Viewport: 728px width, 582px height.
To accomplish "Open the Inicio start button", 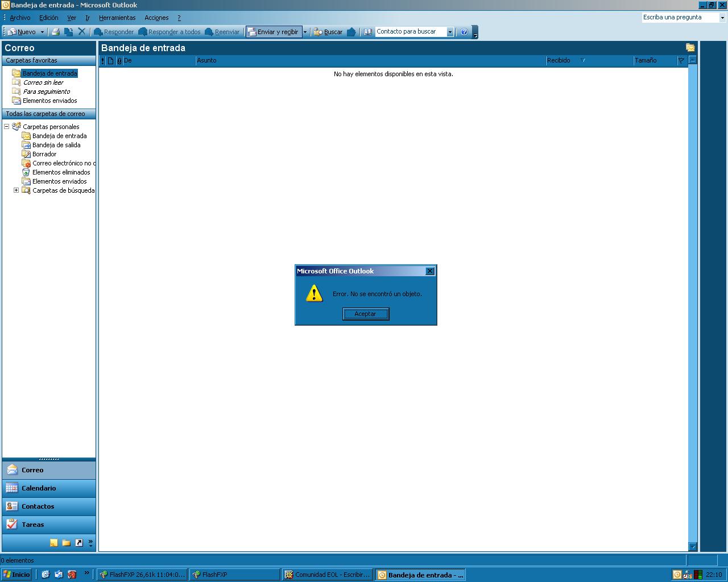I will [16, 575].
